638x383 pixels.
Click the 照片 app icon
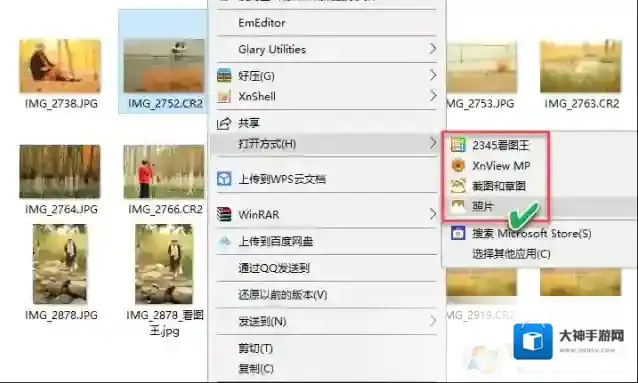pyautogui.click(x=458, y=206)
